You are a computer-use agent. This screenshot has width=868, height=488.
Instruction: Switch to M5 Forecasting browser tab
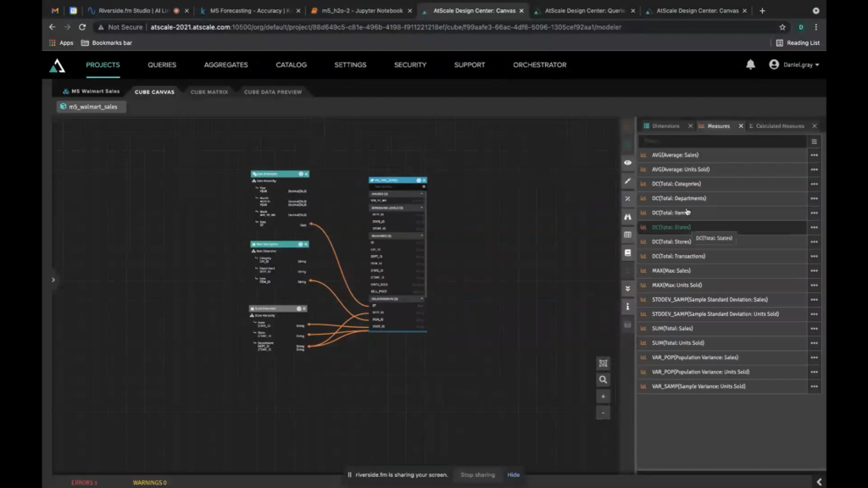pyautogui.click(x=250, y=10)
